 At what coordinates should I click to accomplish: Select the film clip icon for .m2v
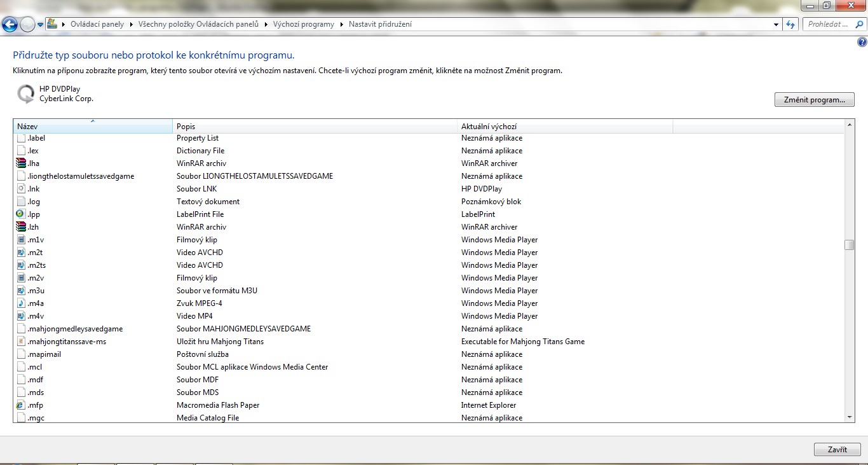click(x=20, y=278)
